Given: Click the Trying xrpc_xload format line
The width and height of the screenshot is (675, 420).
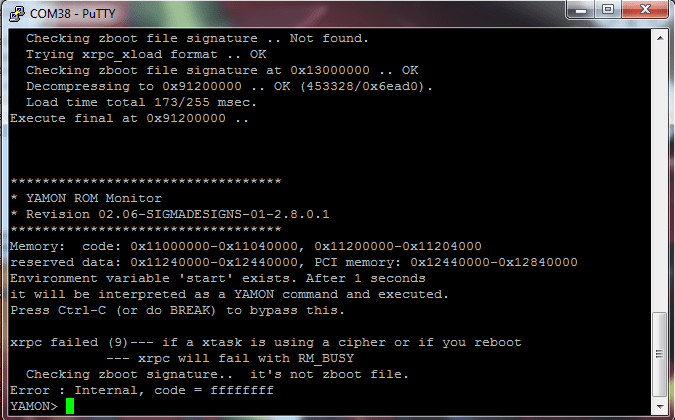Looking at the screenshot, I should (x=146, y=54).
